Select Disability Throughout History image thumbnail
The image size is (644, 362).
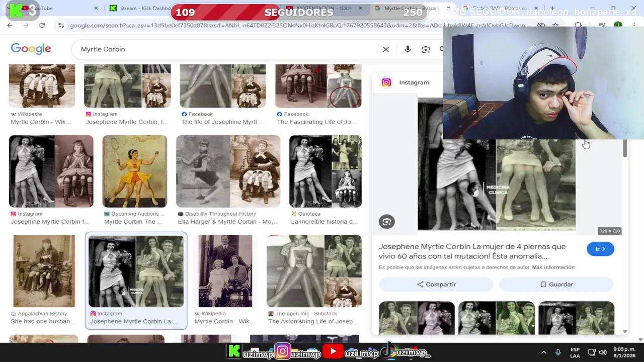click(228, 171)
